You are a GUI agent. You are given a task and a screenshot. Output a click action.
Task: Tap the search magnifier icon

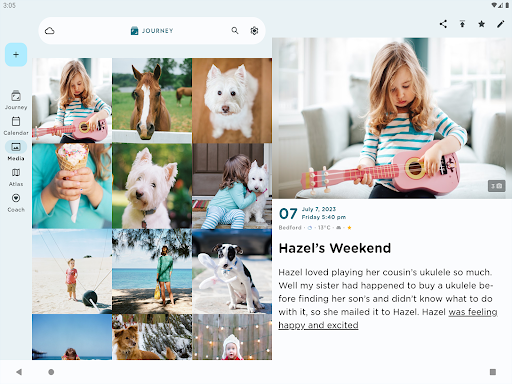pos(235,31)
